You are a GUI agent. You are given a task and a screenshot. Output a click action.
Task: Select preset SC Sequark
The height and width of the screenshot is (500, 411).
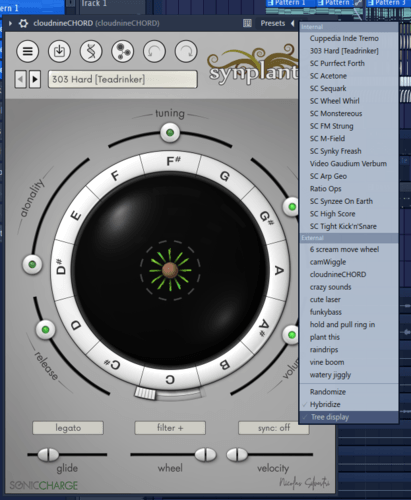coord(349,88)
